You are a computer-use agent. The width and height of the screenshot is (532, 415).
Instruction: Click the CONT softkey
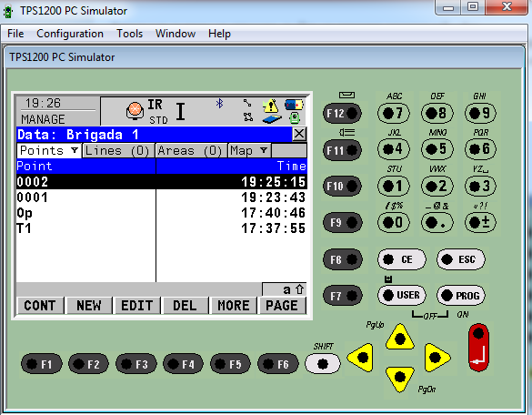click(40, 305)
